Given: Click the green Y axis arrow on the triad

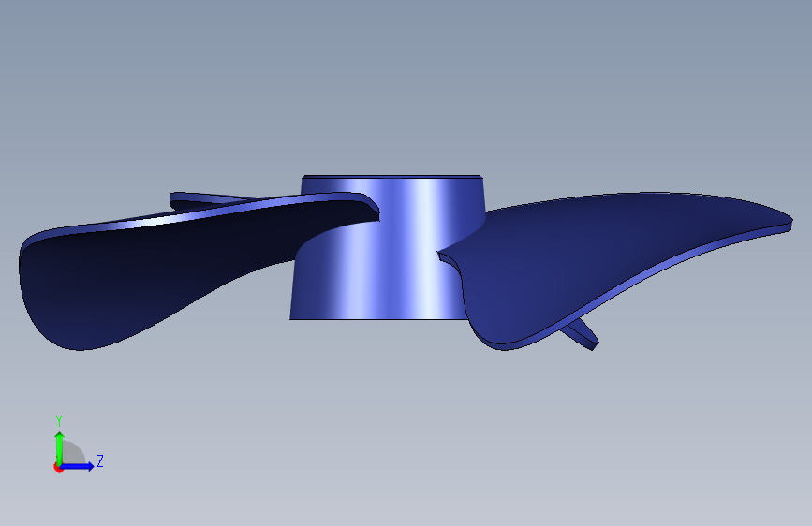Looking at the screenshot, I should 60,447.
